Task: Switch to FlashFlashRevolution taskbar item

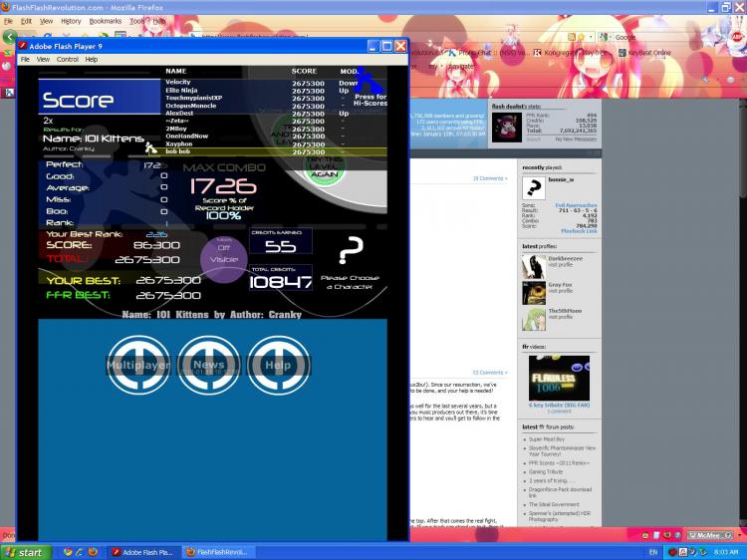Action: [218, 552]
